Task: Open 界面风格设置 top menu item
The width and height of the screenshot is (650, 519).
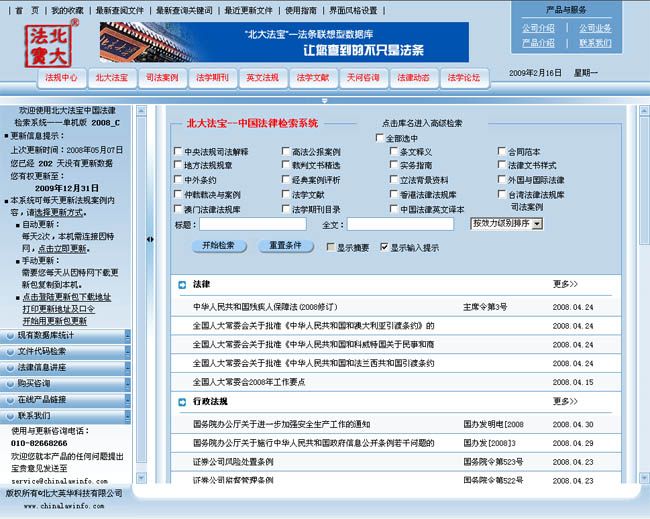Action: tap(353, 10)
